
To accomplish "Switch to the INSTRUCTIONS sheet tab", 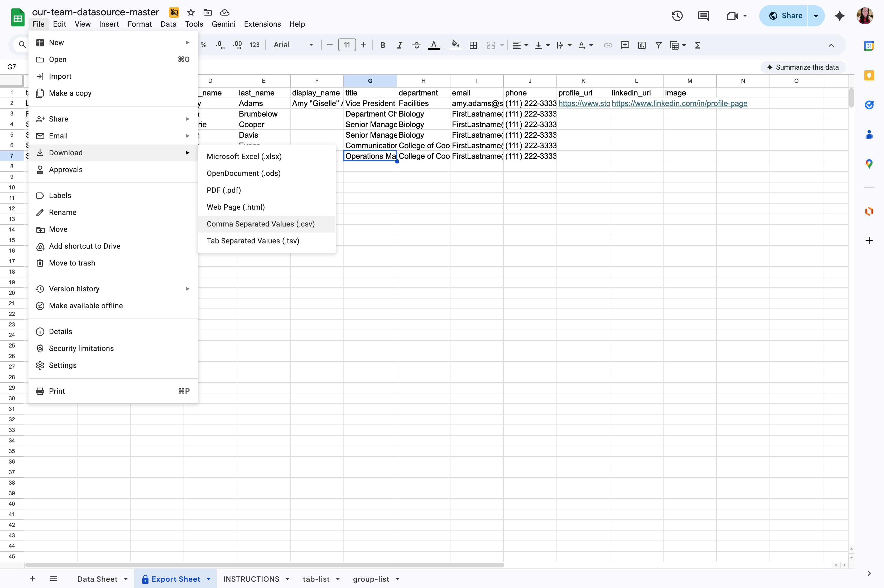I will (251, 579).
